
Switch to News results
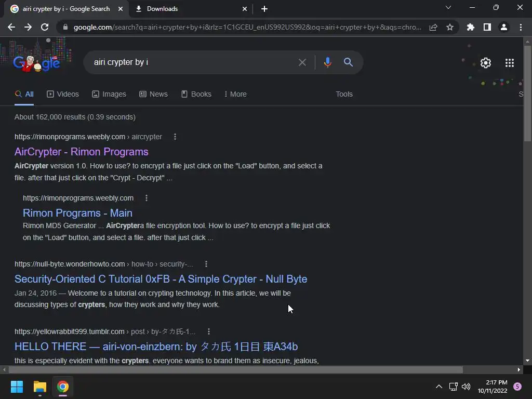[x=153, y=95]
